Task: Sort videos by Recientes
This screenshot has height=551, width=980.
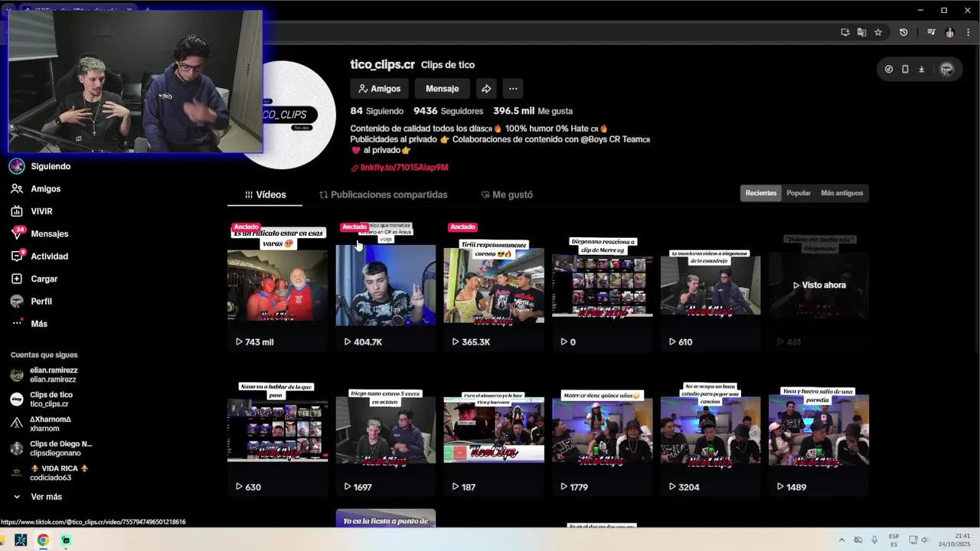Action: click(x=761, y=193)
